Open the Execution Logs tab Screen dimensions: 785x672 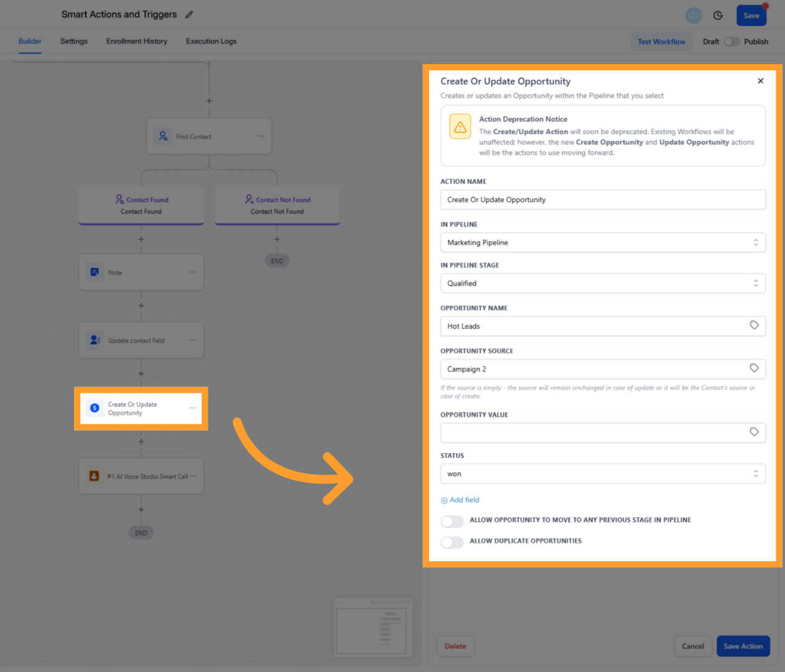[x=211, y=41]
